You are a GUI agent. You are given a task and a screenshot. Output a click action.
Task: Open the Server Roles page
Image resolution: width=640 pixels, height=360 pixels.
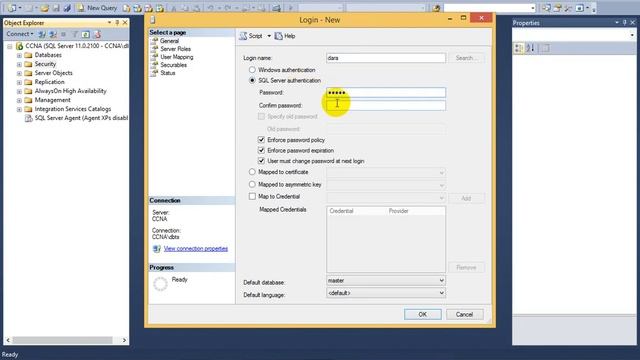(x=175, y=49)
